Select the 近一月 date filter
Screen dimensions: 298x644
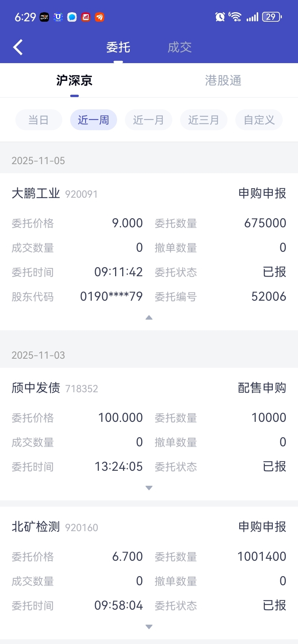(x=149, y=120)
